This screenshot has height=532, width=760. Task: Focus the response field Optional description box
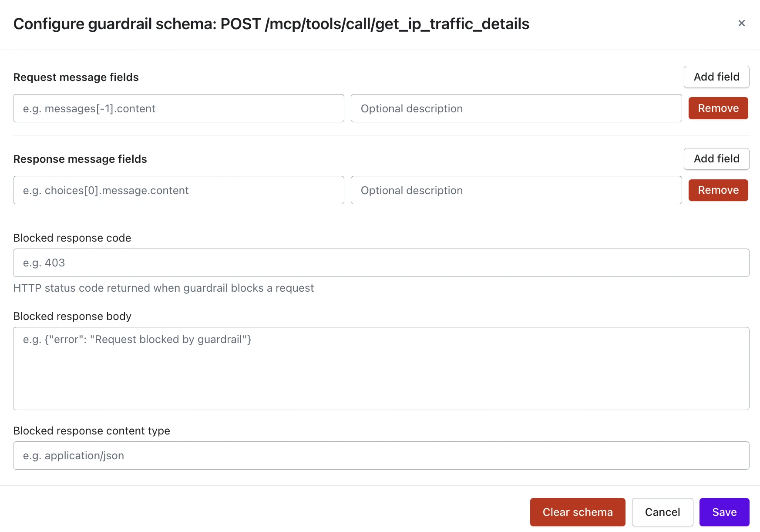516,190
